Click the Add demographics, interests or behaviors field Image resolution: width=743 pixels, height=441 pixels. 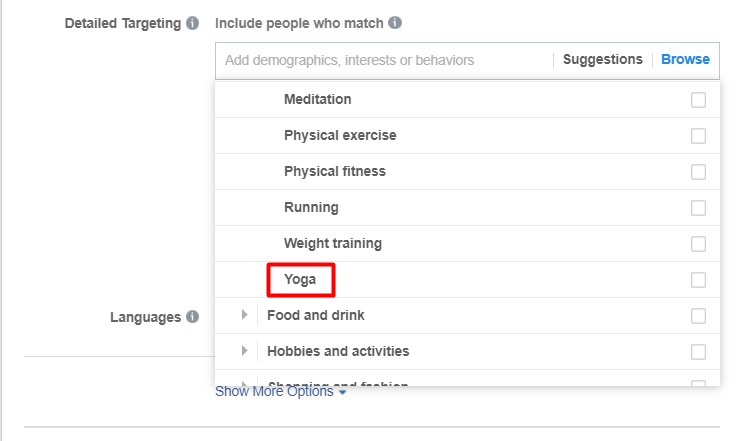384,61
